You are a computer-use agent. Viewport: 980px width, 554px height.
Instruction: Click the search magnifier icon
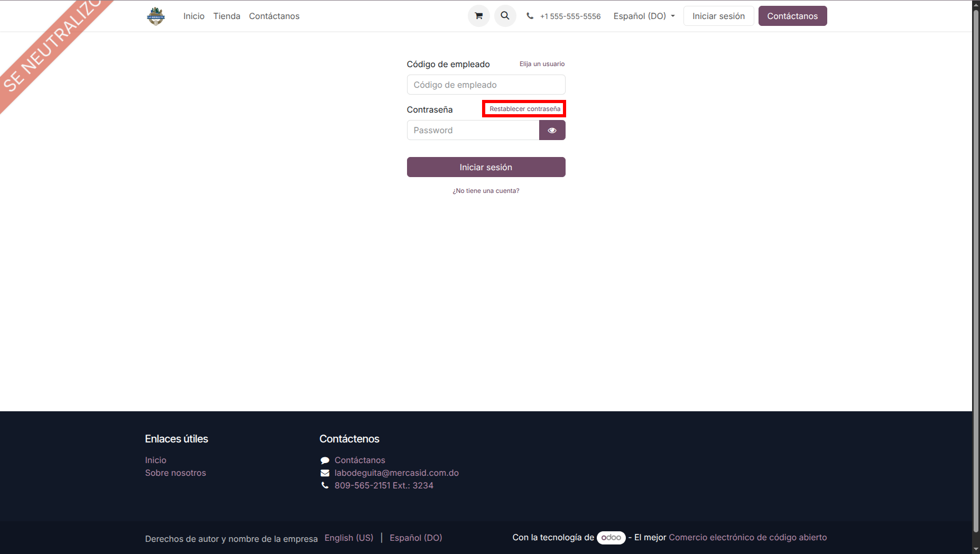[505, 16]
